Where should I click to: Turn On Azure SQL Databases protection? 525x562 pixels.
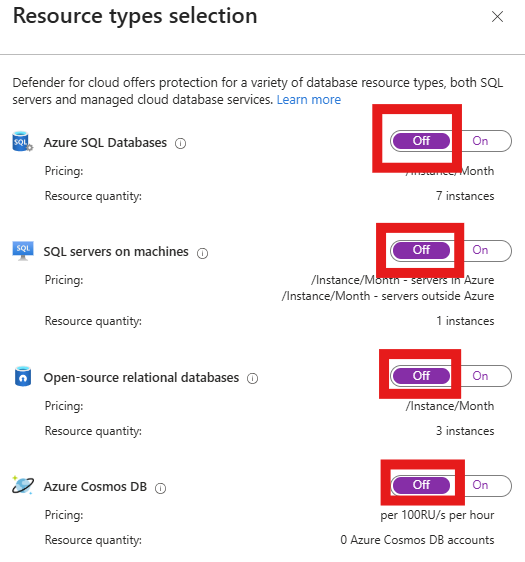coord(480,141)
